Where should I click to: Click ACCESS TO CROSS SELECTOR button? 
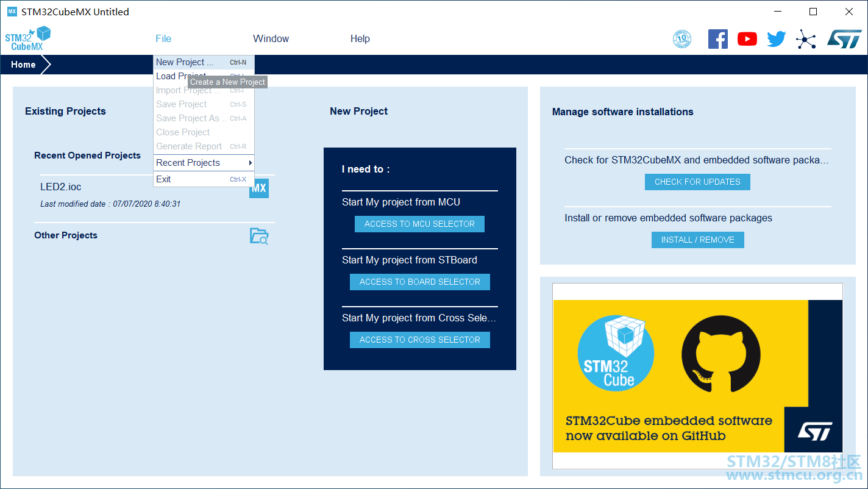[x=419, y=340]
